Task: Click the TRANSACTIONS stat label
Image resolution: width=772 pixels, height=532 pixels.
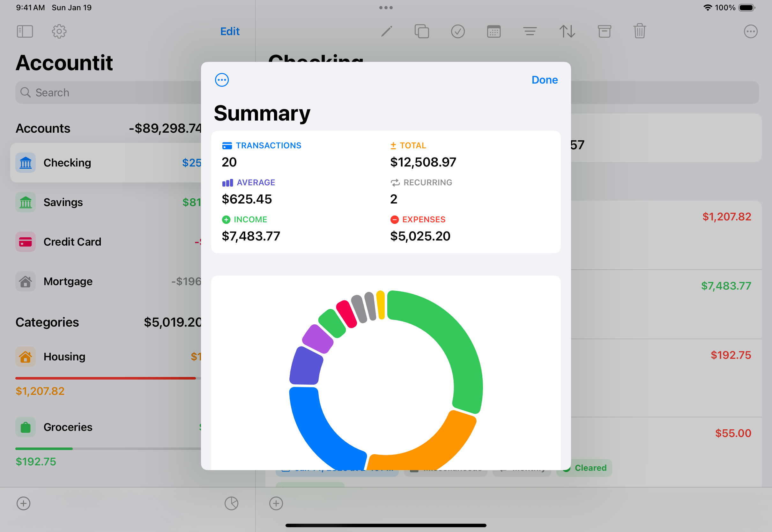Action: coord(268,146)
